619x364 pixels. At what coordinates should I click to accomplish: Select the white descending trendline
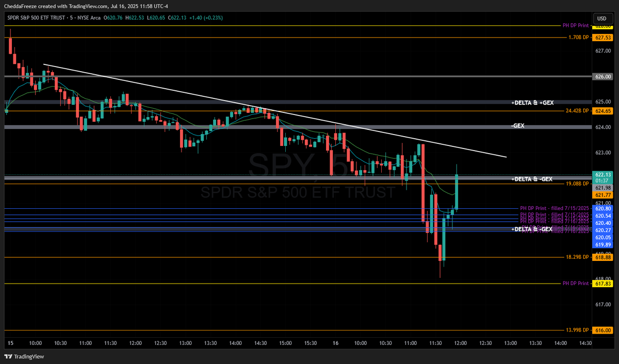click(x=275, y=111)
